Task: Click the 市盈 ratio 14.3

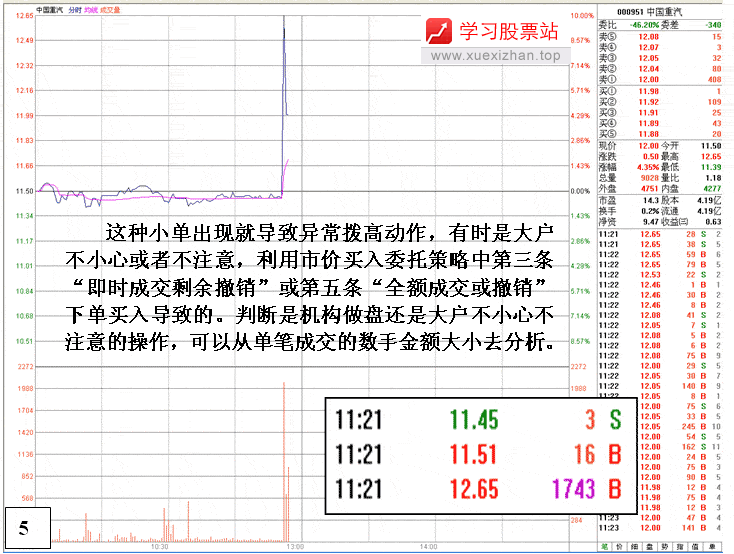Action: point(651,201)
